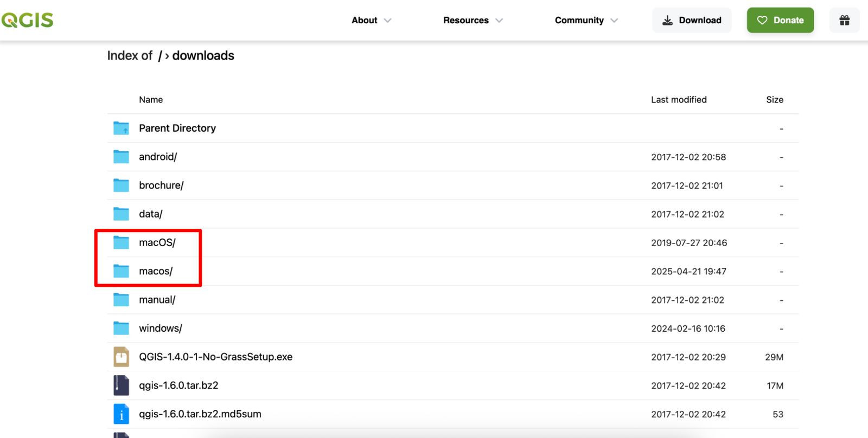Download QGIS-1.4.0-1-No-GrassSetup.exe file

click(215, 357)
